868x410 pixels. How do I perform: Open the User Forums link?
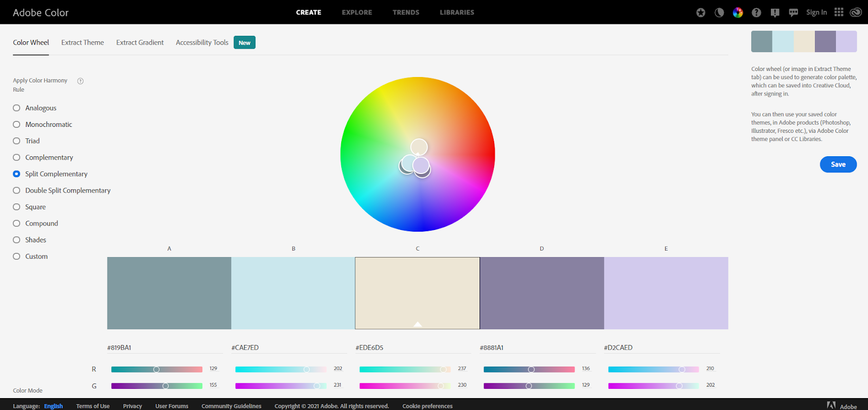click(x=171, y=406)
